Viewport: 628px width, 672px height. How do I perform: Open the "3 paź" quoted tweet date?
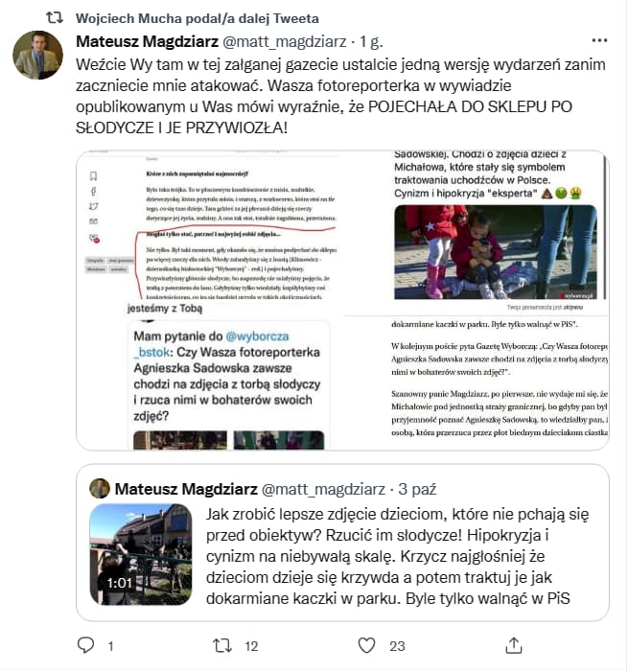pos(417,489)
